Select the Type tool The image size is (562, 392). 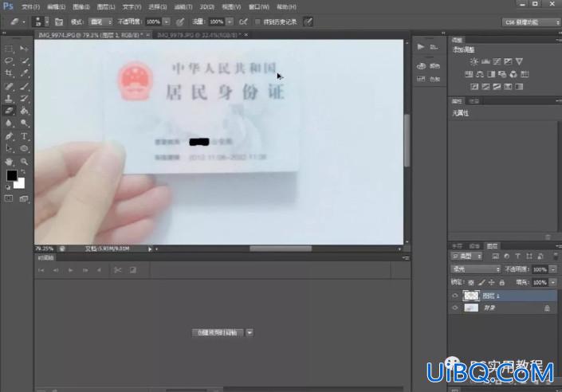(24, 136)
